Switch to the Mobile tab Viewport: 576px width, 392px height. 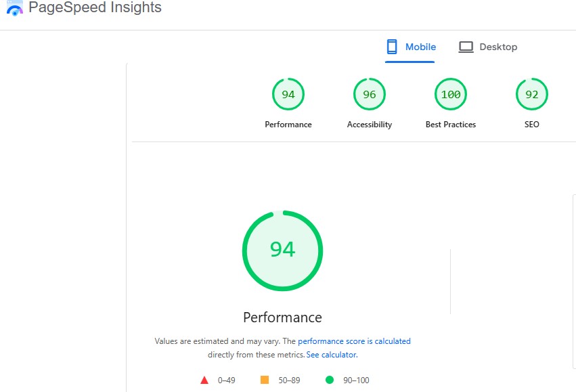coord(410,47)
